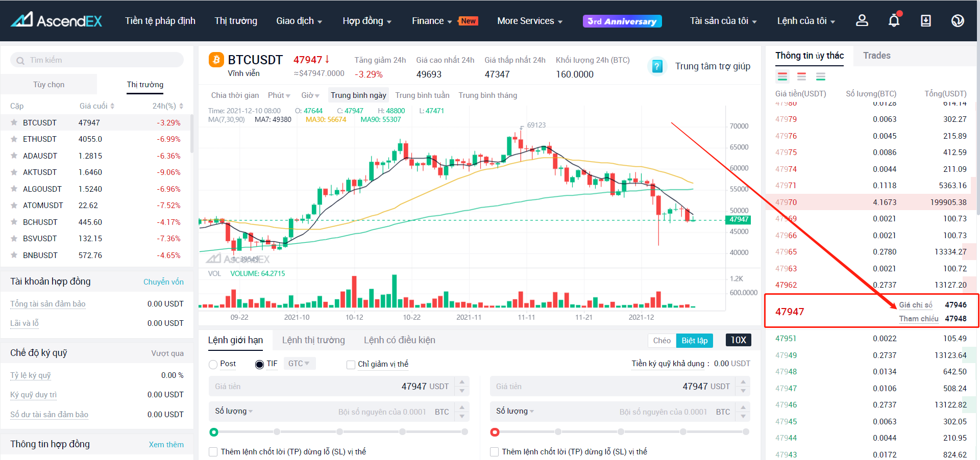This screenshot has height=460, width=980.
Task: Increase the buy price stepper up arrow
Action: coord(462,382)
